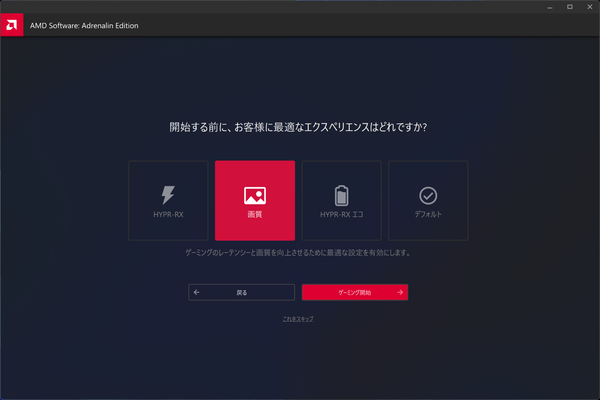The height and width of the screenshot is (400, 600).
Task: Start with the ゲーミング開始 button
Action: (355, 292)
